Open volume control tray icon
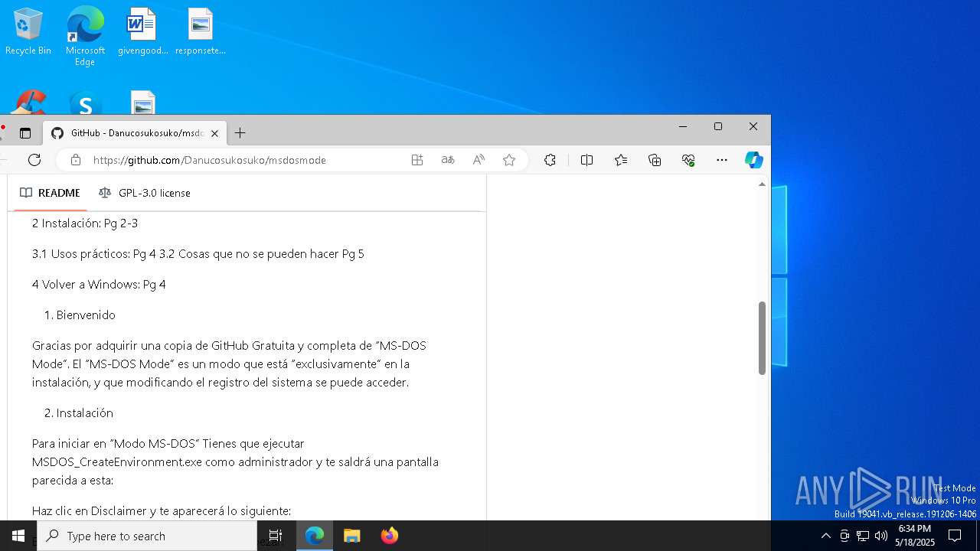Image resolution: width=980 pixels, height=551 pixels. point(881,536)
